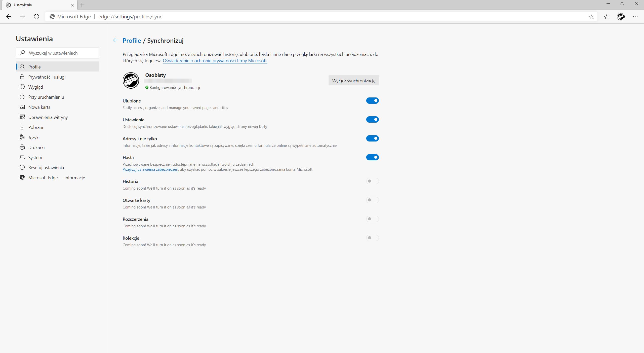644x353 pixels.
Task: Select Wygląd in the settings sidebar
Action: tap(36, 87)
